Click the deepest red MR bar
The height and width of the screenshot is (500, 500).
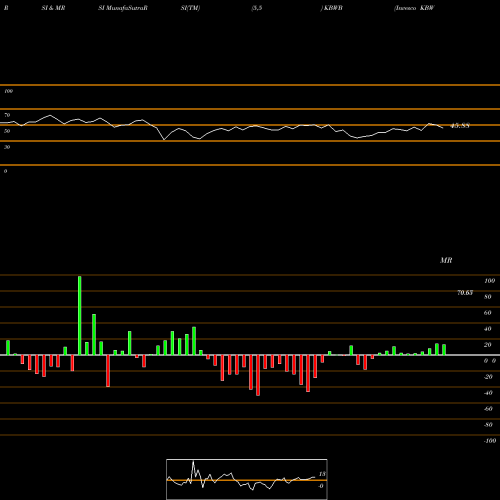point(258,375)
